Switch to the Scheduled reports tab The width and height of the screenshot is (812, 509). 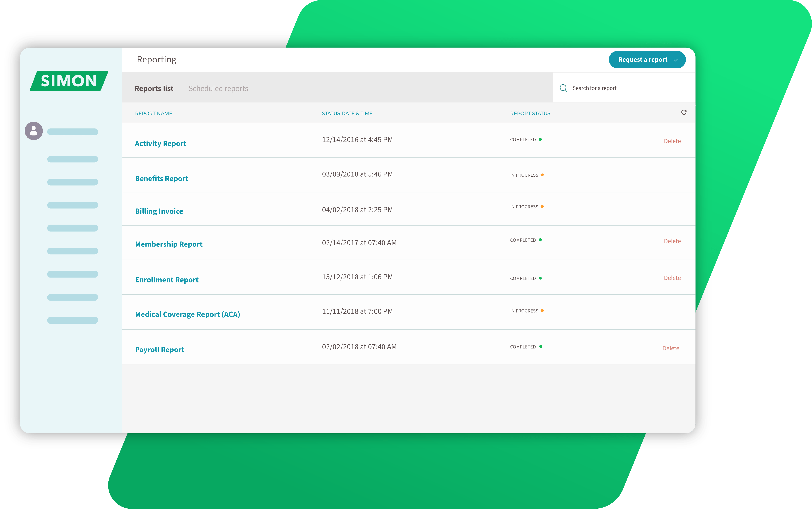coord(218,89)
